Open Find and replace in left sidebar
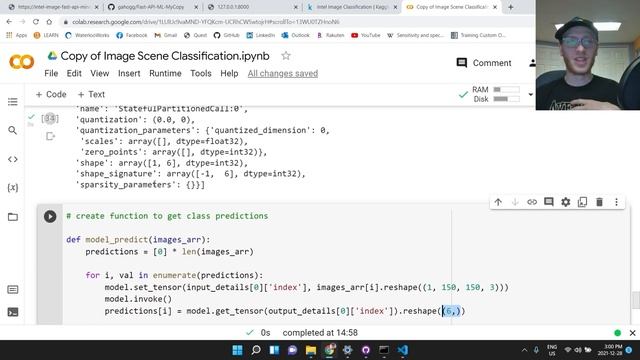 [x=13, y=130]
